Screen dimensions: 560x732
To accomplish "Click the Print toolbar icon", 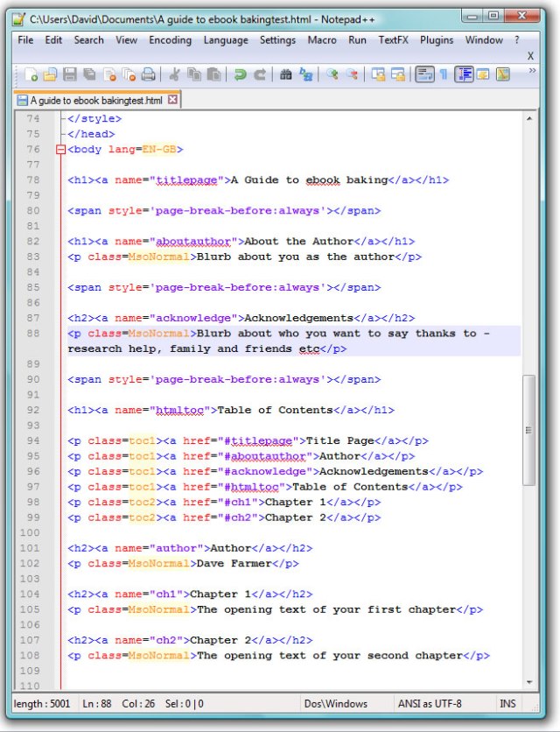I will (149, 75).
